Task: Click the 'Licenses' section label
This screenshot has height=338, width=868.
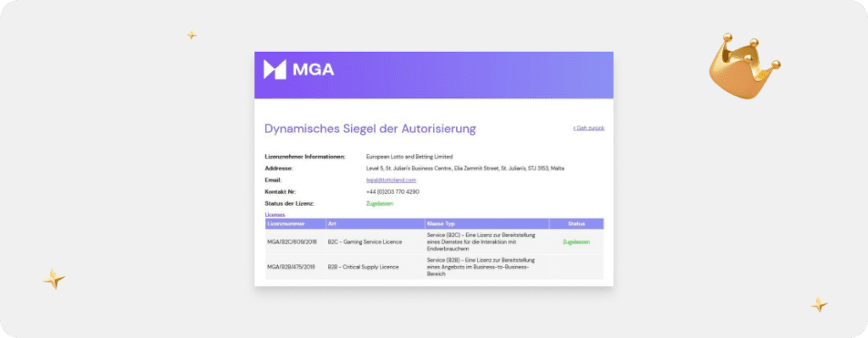Action: tap(275, 214)
